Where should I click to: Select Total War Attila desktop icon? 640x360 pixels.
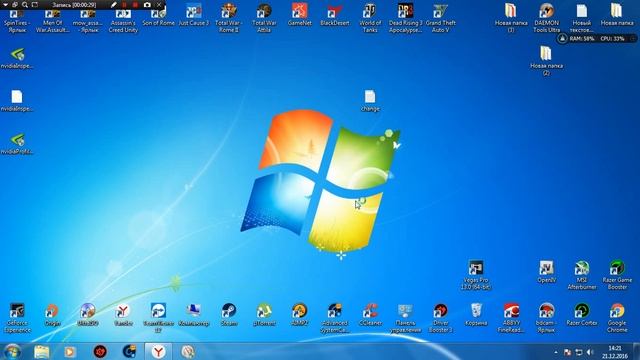point(264,19)
